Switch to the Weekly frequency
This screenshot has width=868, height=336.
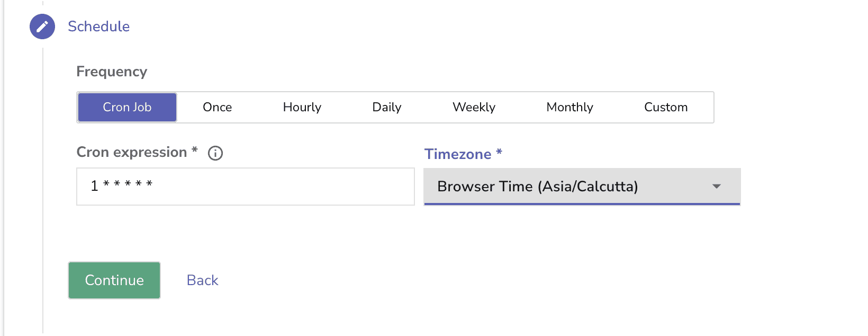point(474,107)
